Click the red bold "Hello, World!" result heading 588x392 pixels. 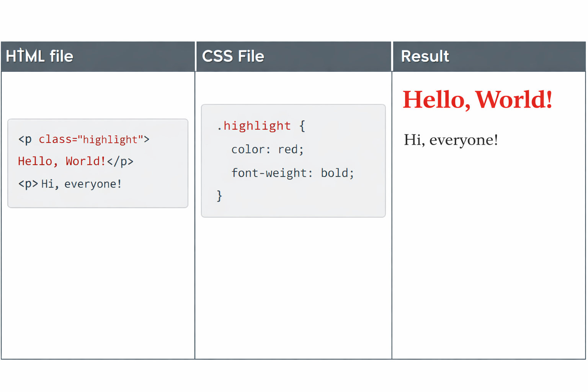[x=477, y=100]
